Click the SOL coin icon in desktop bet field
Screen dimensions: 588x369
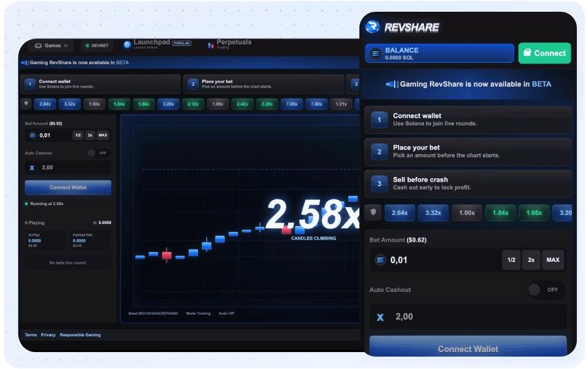33,135
